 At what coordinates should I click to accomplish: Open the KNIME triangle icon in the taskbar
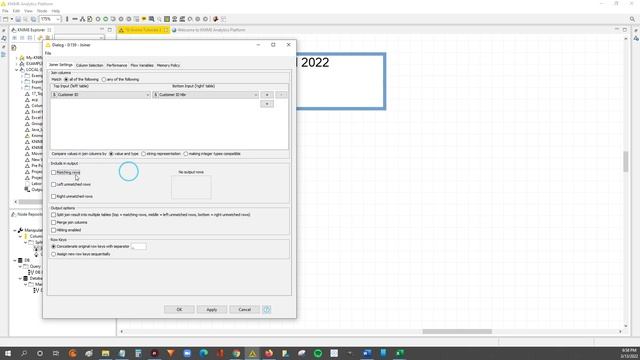253,353
